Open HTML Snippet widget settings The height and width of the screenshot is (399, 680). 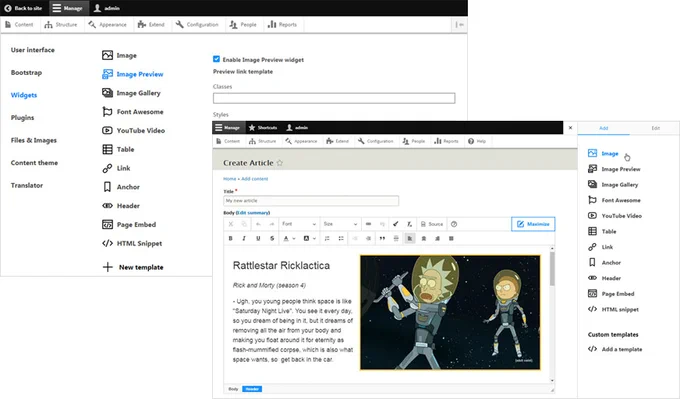132,243
